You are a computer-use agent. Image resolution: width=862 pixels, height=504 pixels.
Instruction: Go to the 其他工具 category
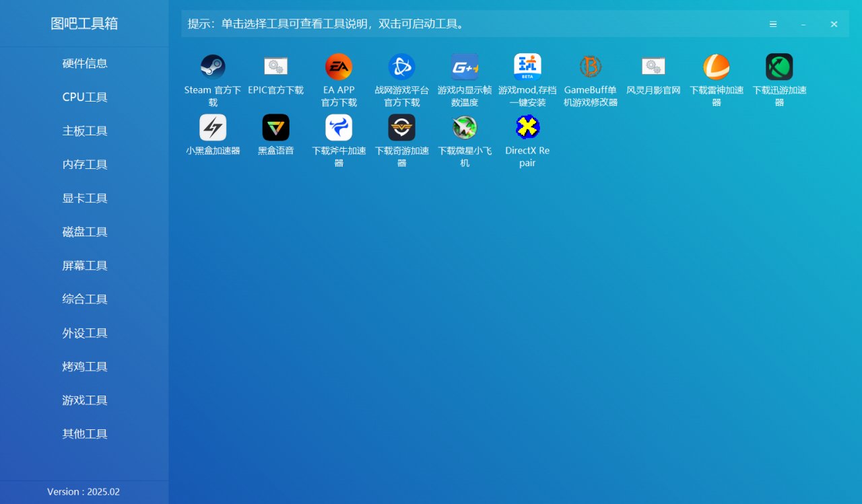(85, 434)
